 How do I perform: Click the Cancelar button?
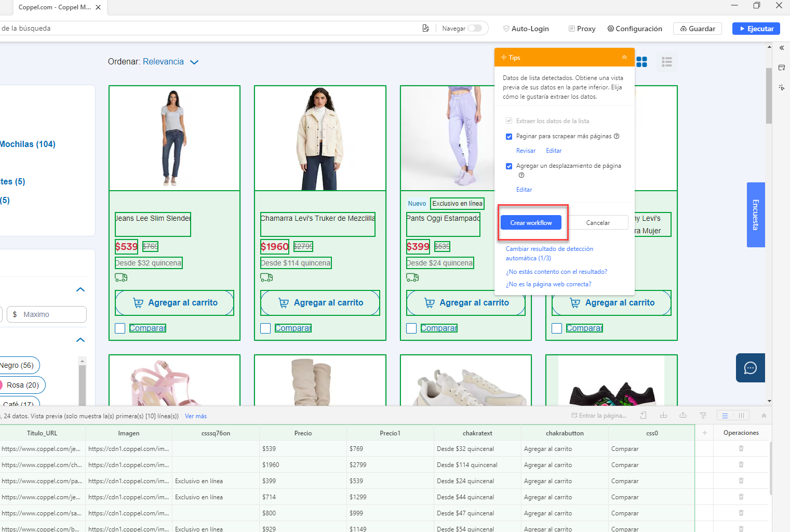[598, 222]
